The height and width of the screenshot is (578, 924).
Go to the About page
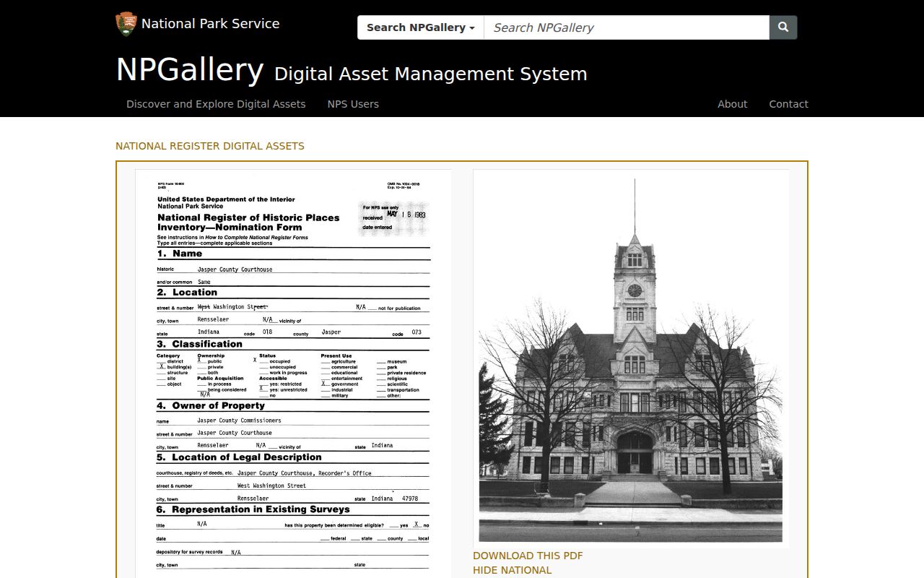[x=732, y=104]
